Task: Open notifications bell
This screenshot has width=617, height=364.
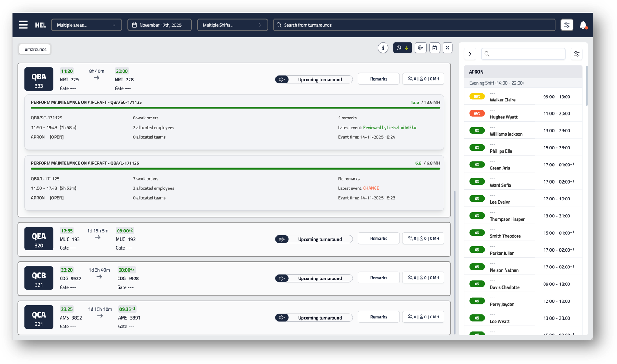Action: [x=583, y=25]
